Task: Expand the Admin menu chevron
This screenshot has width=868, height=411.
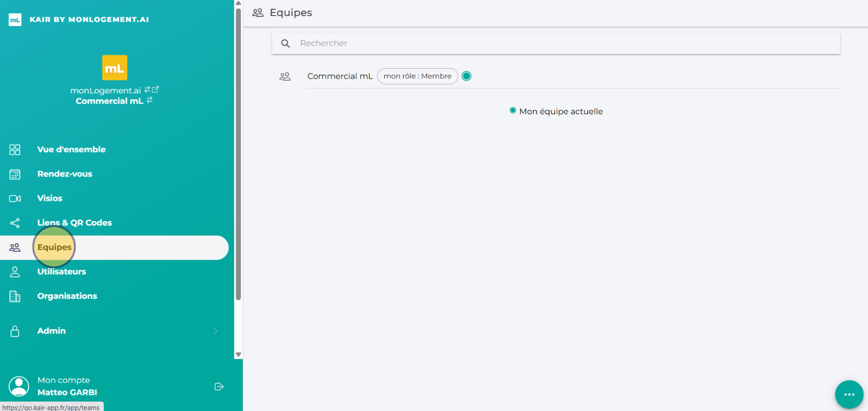Action: pos(216,331)
